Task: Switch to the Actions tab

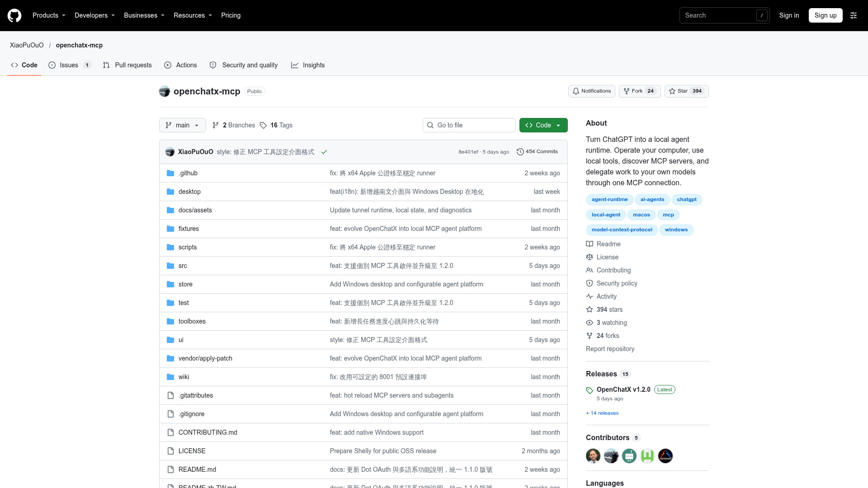Action: [181, 65]
